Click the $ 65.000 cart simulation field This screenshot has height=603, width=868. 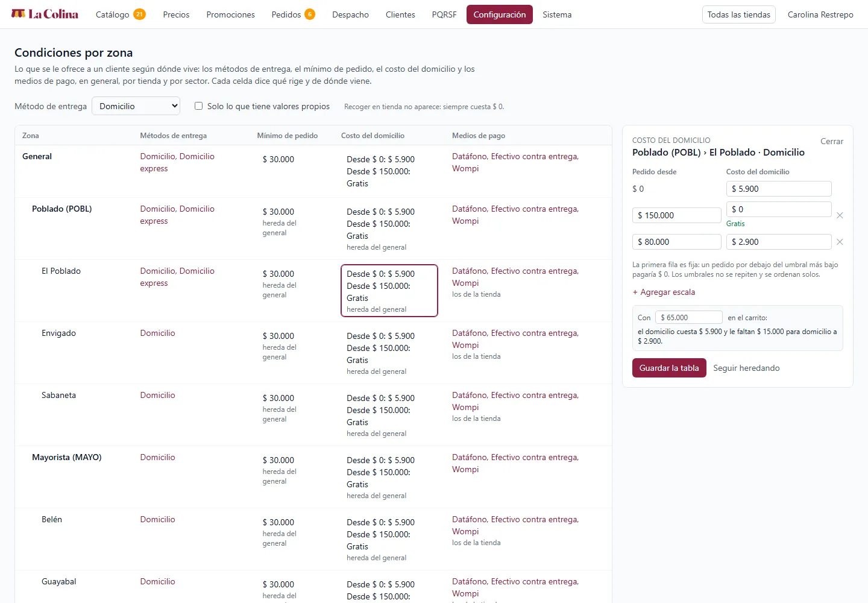coord(688,317)
